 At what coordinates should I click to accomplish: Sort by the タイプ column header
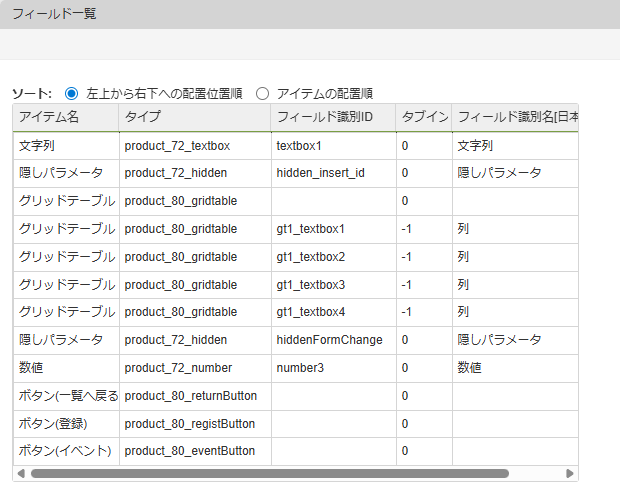194,117
